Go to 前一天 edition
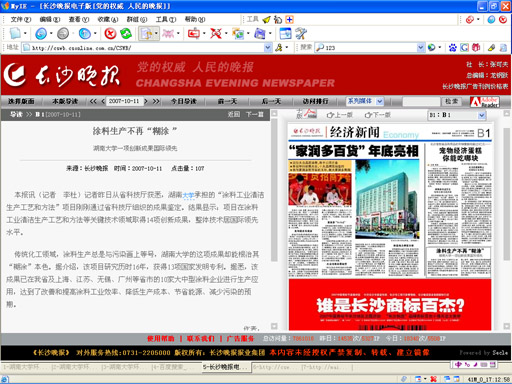 click(227, 101)
